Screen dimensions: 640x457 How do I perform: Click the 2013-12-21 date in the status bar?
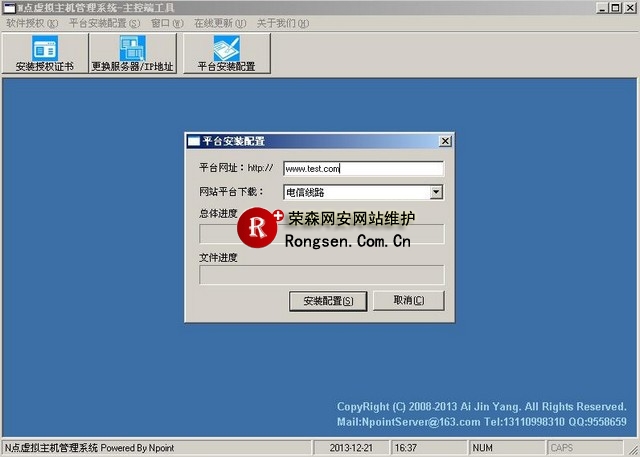tap(352, 448)
